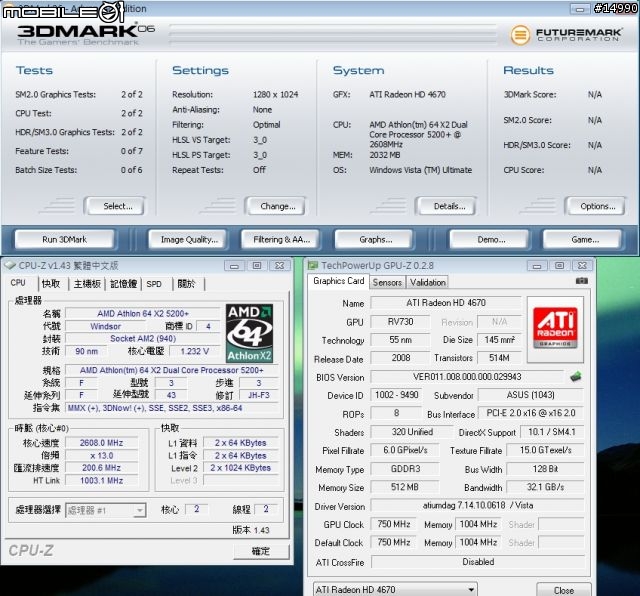Image resolution: width=640 pixels, height=596 pixels.
Task: Click the CPU-Z name field AMD Athlon 64 X2 5200+
Action: (x=143, y=313)
